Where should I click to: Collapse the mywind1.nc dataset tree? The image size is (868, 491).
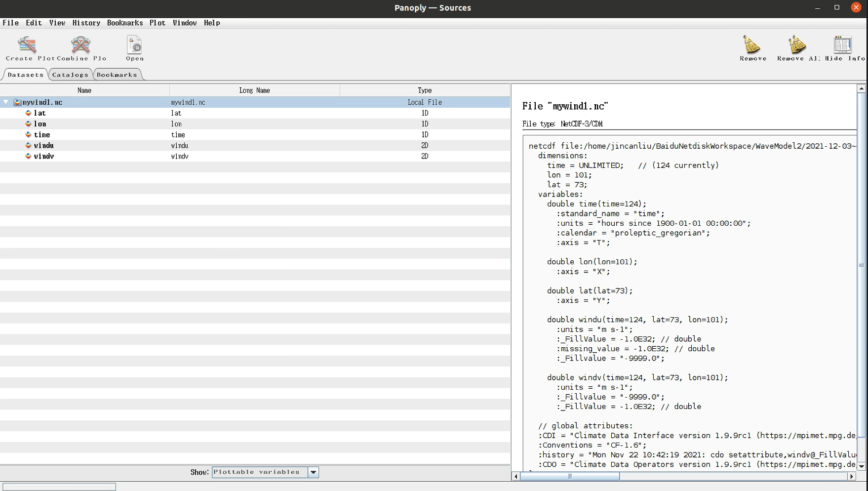click(6, 102)
